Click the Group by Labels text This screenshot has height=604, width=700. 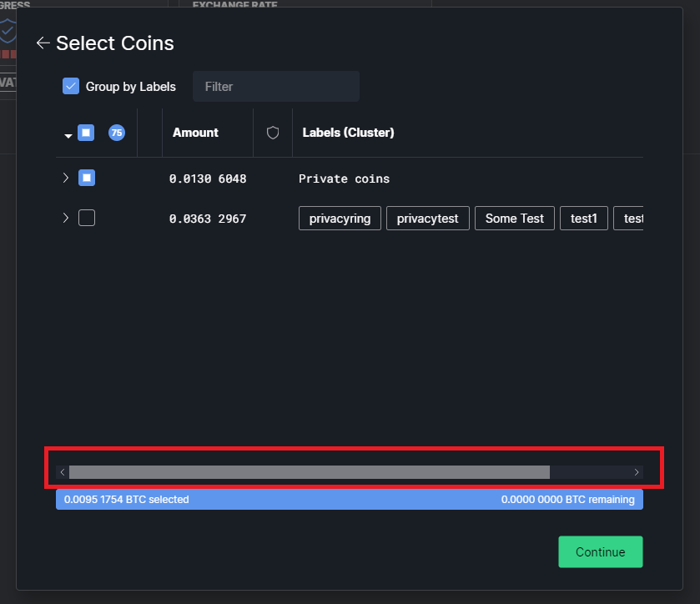[131, 87]
